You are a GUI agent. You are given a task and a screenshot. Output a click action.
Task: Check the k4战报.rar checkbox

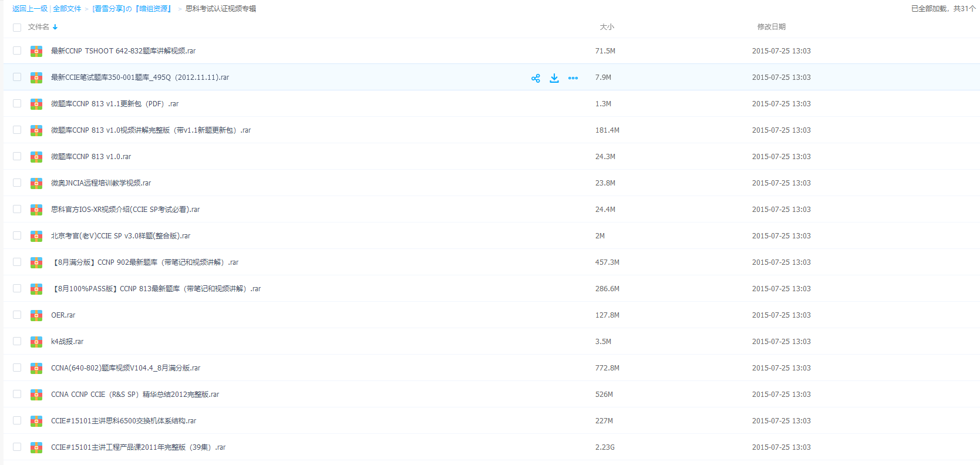17,341
